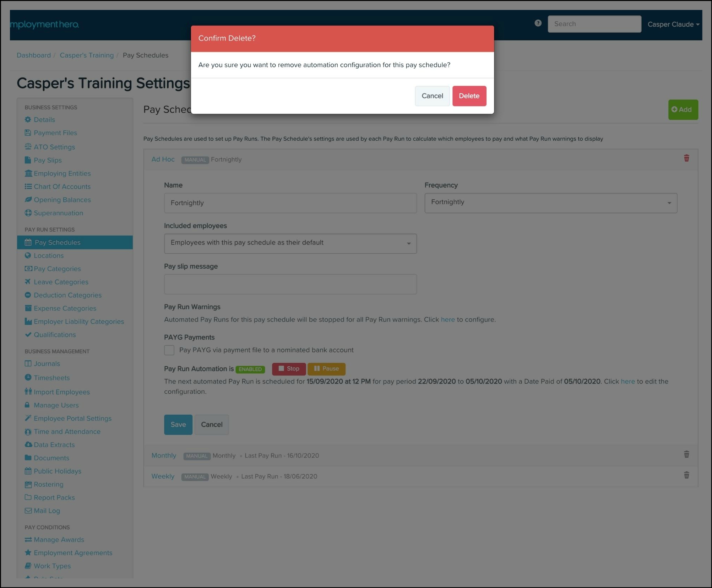The width and height of the screenshot is (712, 588).
Task: Open the Casper Claude user menu
Action: point(673,24)
